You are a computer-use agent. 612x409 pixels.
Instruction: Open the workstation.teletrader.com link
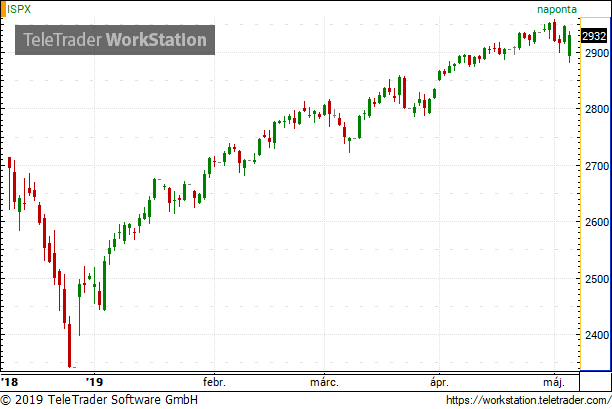528,400
